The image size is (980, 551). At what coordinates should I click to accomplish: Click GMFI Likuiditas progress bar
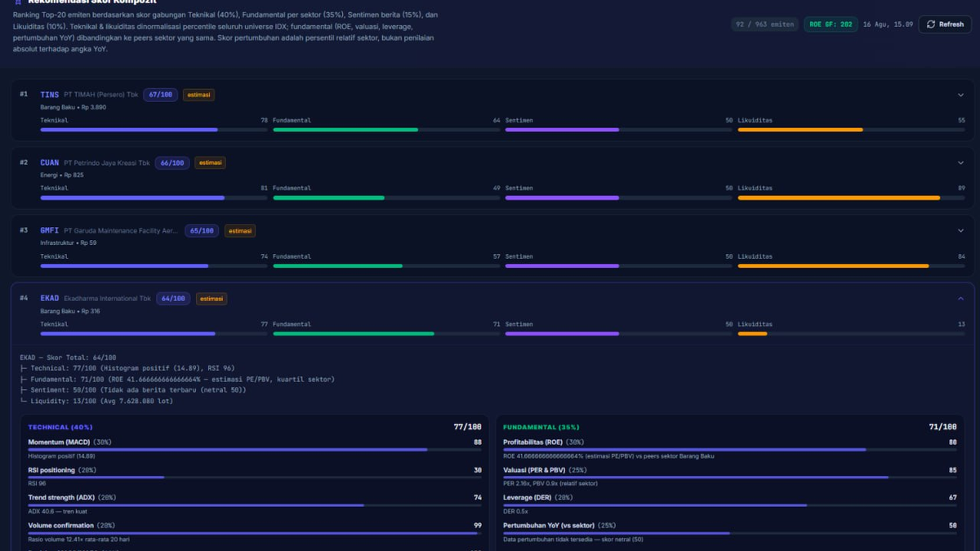click(851, 266)
